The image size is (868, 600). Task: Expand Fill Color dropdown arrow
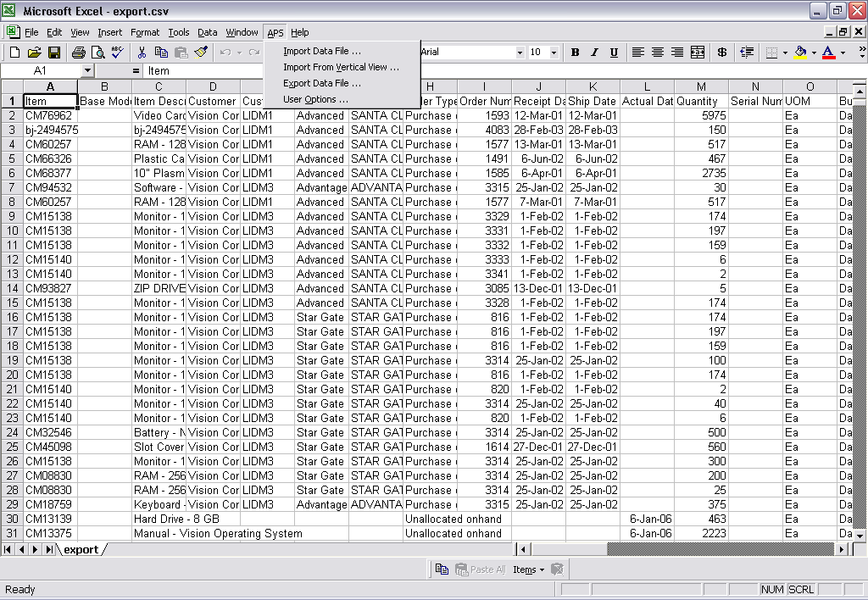pyautogui.click(x=814, y=53)
